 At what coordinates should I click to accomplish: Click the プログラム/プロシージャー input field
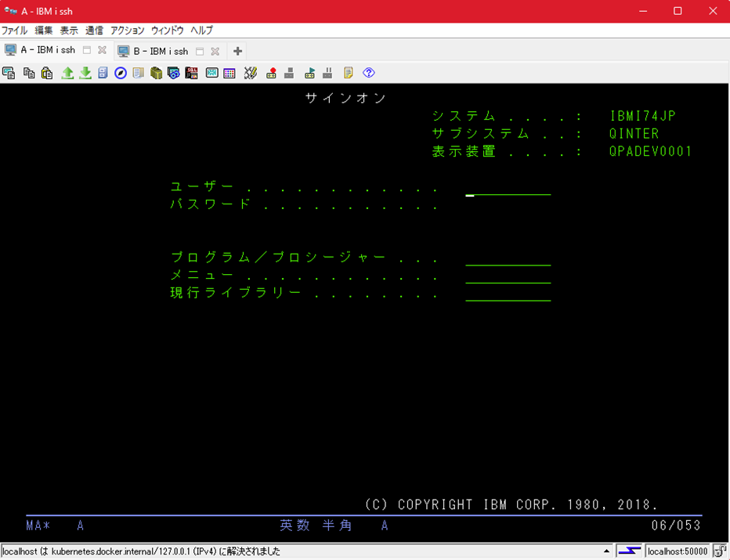[508, 260]
